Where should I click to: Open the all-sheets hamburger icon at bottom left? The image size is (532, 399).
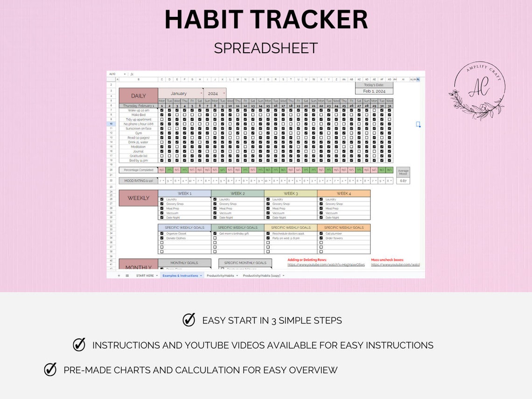pyautogui.click(x=128, y=275)
